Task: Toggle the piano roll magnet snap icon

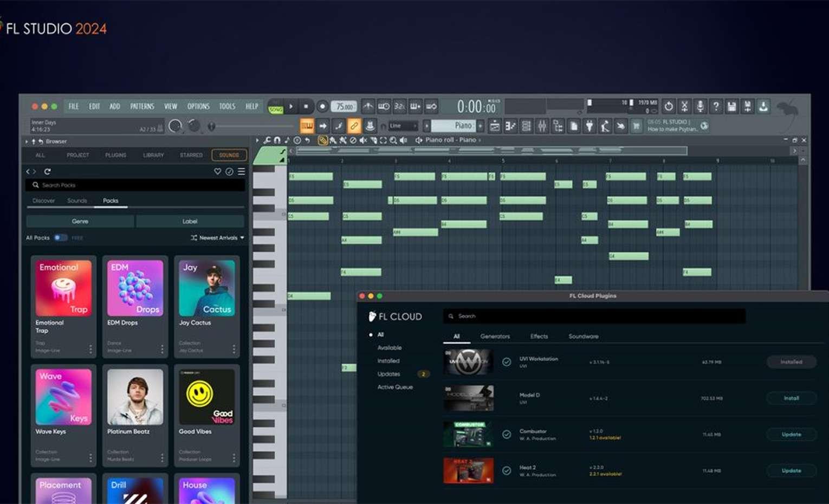Action: (x=277, y=140)
